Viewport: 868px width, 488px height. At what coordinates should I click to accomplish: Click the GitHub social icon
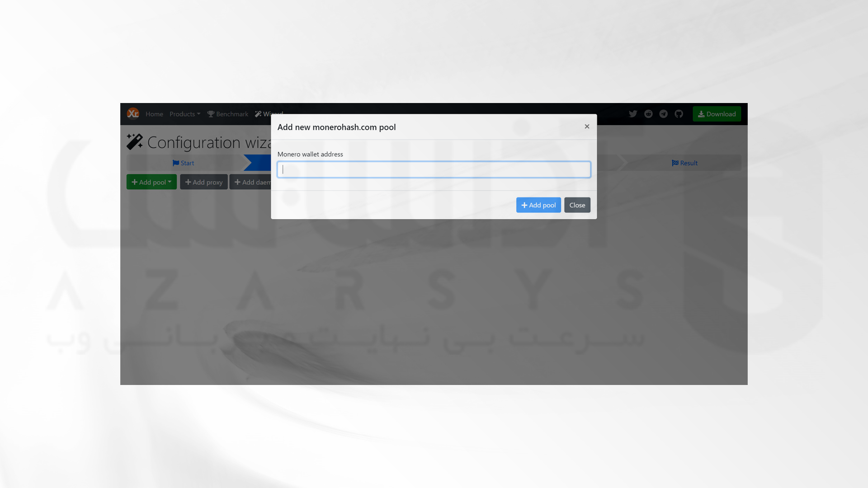tap(679, 114)
